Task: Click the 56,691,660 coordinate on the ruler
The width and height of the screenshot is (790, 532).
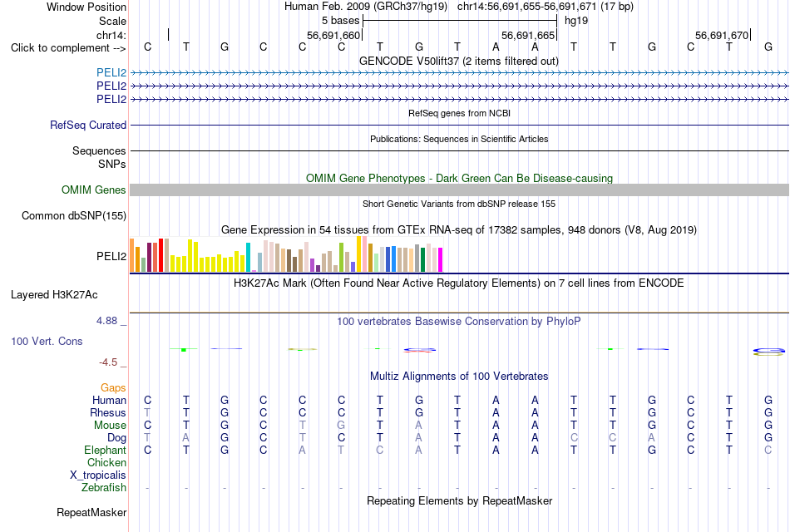Action: click(333, 35)
